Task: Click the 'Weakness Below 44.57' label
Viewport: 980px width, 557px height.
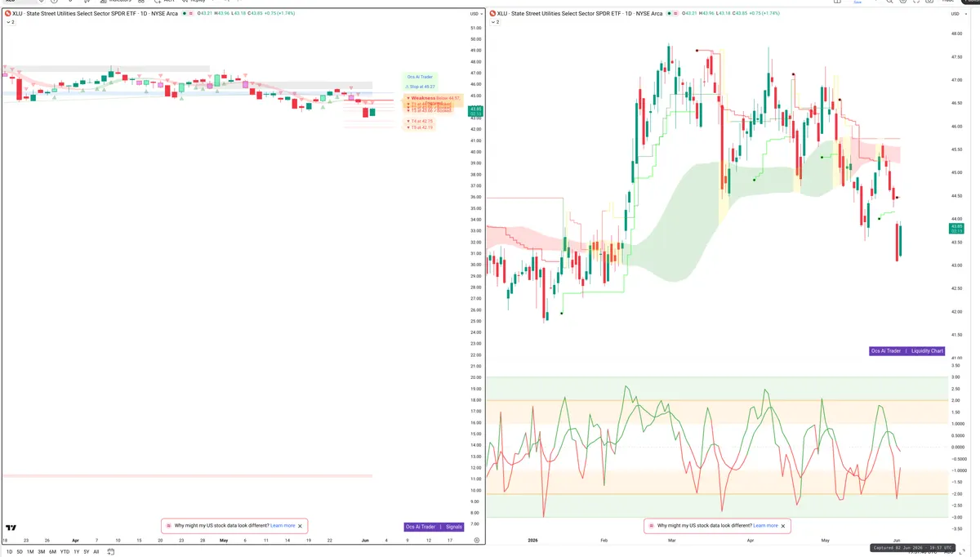Action: [434, 97]
